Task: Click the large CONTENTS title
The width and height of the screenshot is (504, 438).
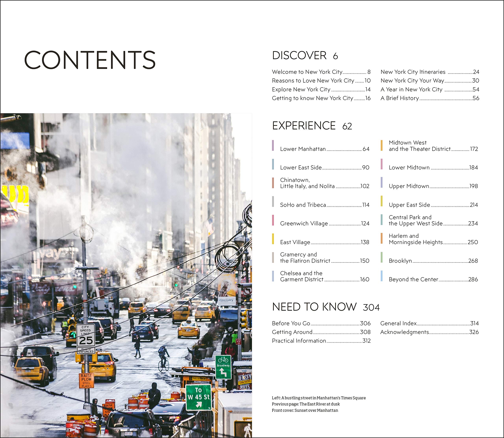Action: tap(90, 60)
